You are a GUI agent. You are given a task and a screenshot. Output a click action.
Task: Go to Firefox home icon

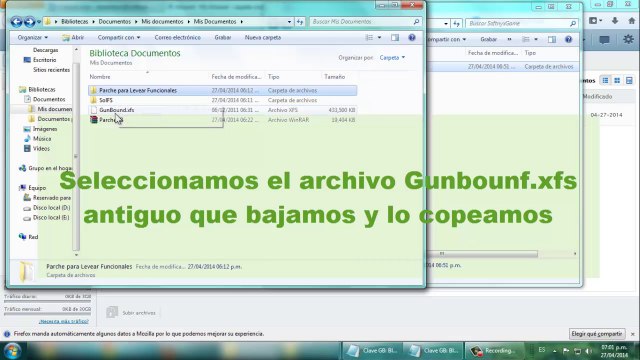coord(632,20)
